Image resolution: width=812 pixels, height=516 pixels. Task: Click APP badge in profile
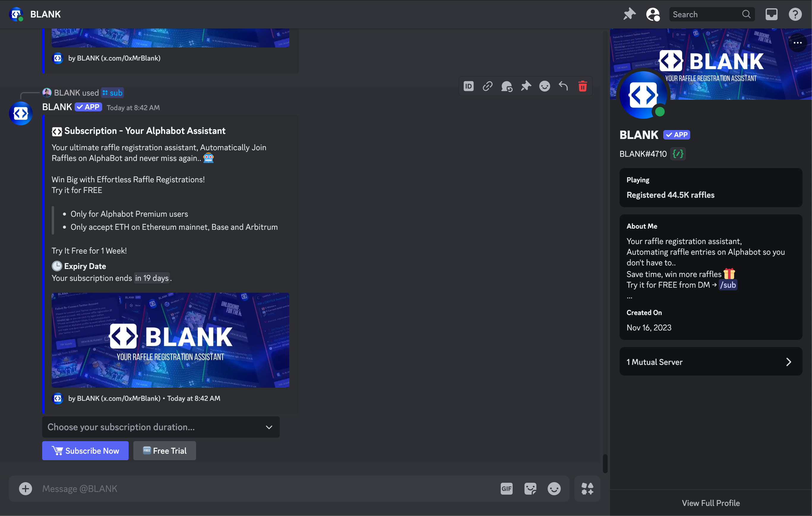click(x=677, y=135)
